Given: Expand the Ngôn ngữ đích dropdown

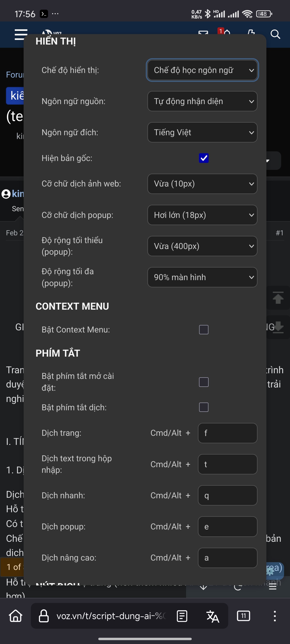Looking at the screenshot, I should click(x=202, y=132).
